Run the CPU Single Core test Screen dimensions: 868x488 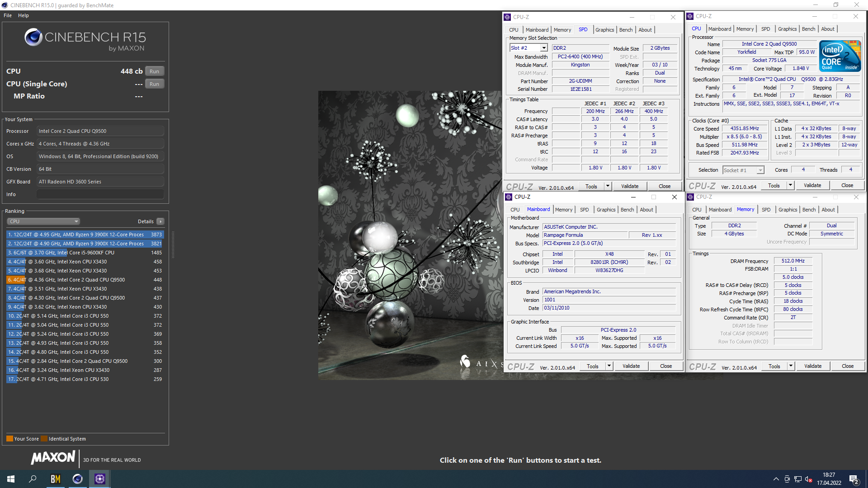click(x=154, y=84)
